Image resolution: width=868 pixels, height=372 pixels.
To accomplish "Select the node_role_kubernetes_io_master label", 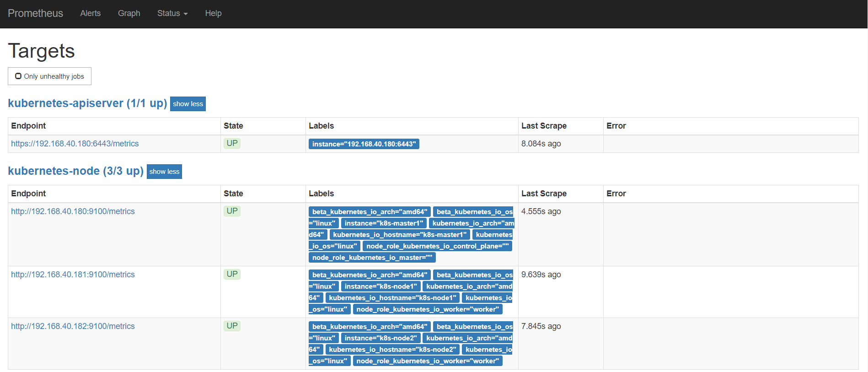I will [x=372, y=258].
